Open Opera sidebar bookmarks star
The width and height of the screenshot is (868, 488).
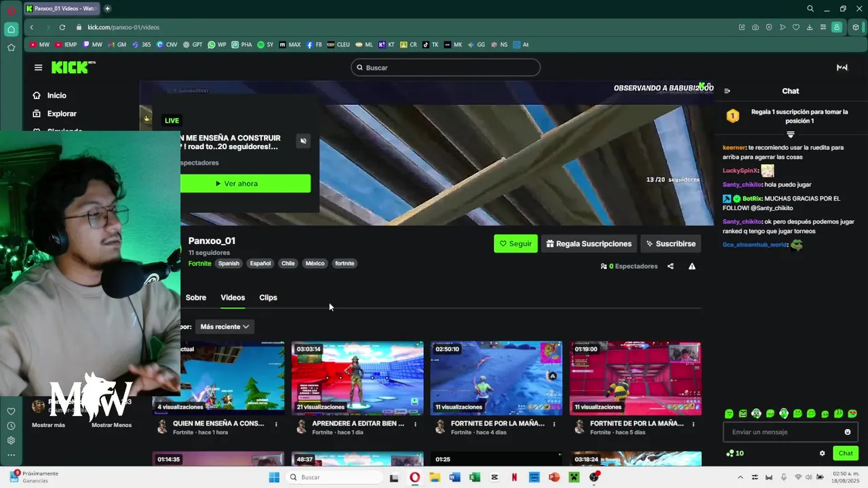click(x=11, y=47)
